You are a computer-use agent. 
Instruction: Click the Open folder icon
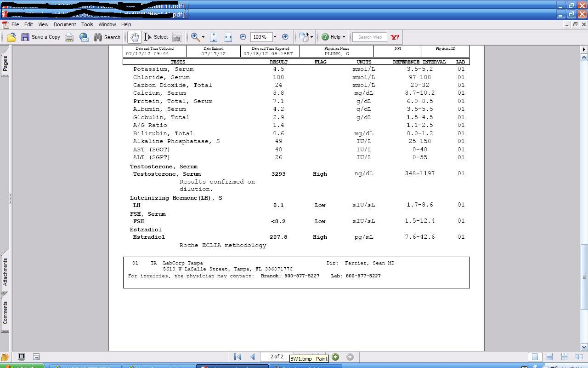11,37
